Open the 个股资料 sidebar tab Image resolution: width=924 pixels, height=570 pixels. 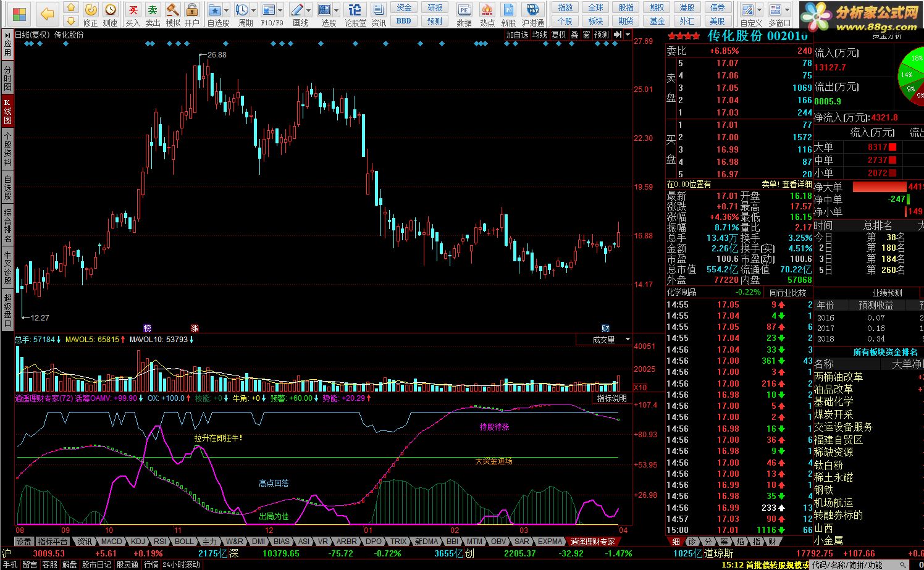click(x=7, y=149)
